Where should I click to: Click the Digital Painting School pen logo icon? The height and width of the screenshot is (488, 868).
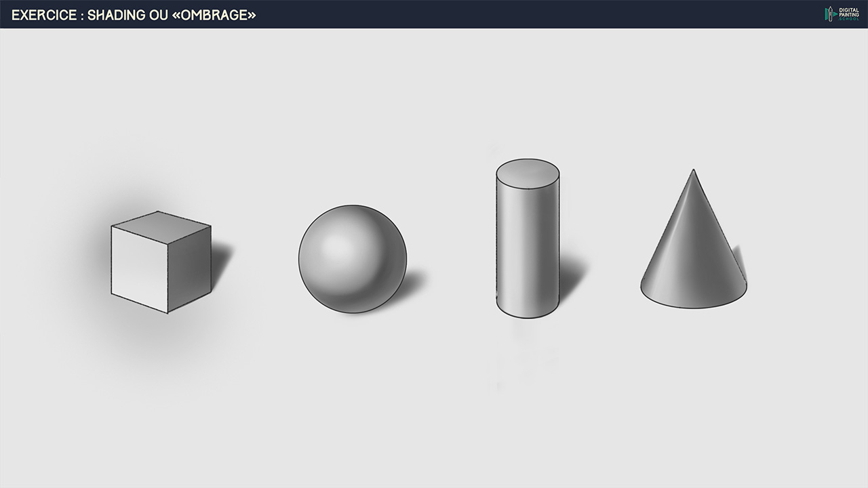[830, 14]
